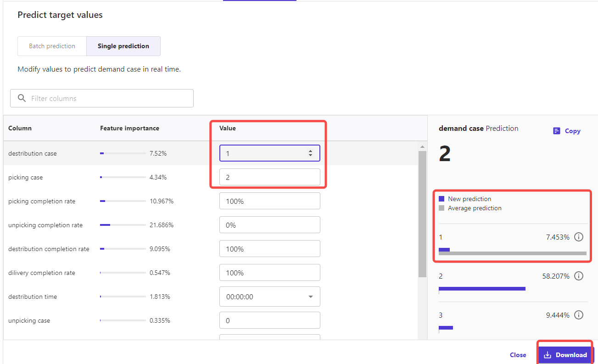Click the class 2 prediction probability bar
The image size is (598, 364).
[x=482, y=289]
